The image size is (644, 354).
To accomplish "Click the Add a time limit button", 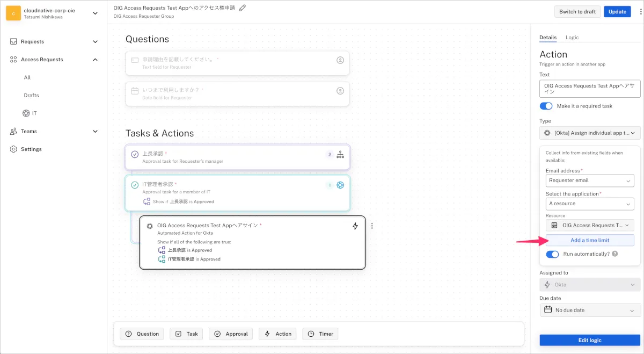I will (590, 240).
